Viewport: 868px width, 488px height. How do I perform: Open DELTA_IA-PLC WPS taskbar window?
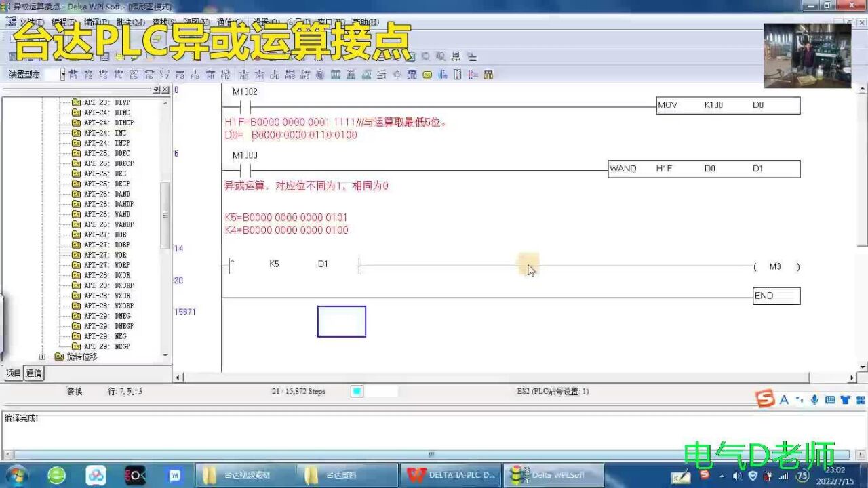coord(451,475)
